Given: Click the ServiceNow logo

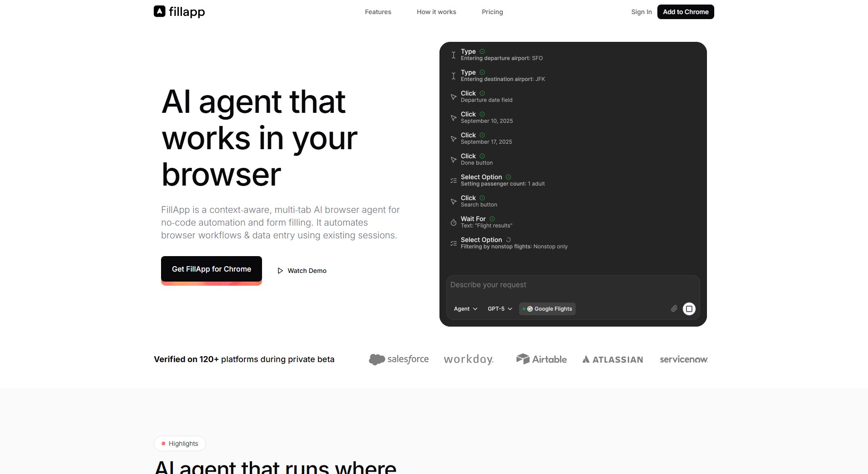Looking at the screenshot, I should [683, 359].
